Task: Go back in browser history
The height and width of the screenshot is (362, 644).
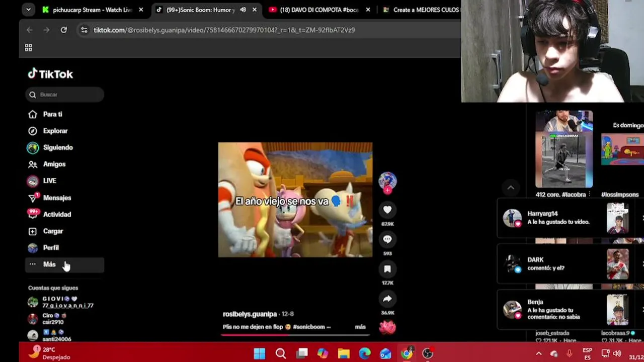Action: [30, 30]
